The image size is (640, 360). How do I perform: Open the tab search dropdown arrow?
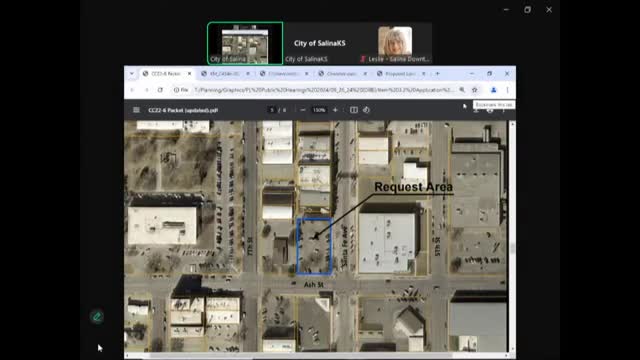[131, 74]
